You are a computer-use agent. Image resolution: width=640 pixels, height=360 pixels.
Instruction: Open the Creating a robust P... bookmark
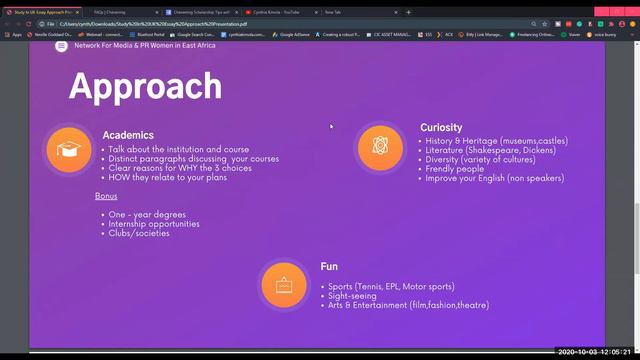(x=338, y=35)
